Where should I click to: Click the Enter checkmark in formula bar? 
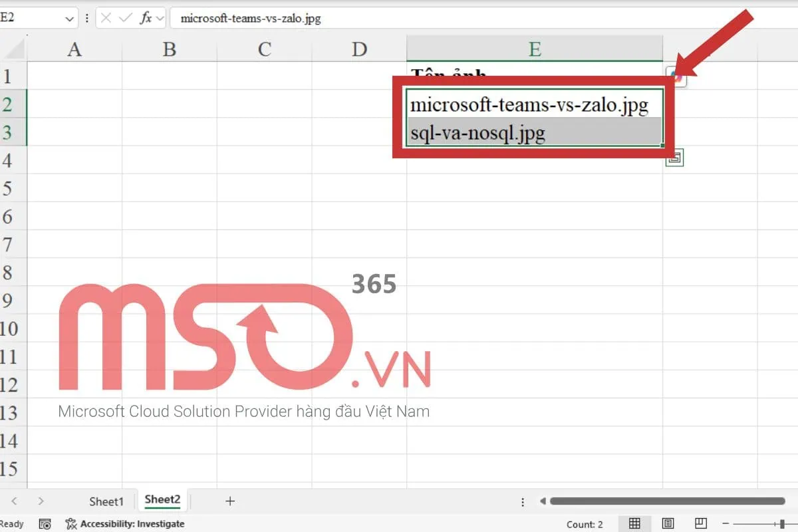125,18
